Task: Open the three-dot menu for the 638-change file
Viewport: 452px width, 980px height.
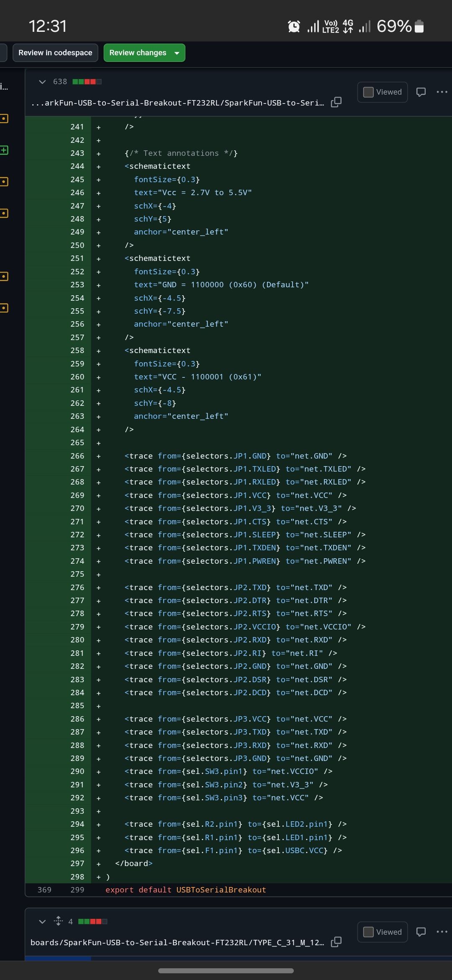Action: point(442,92)
